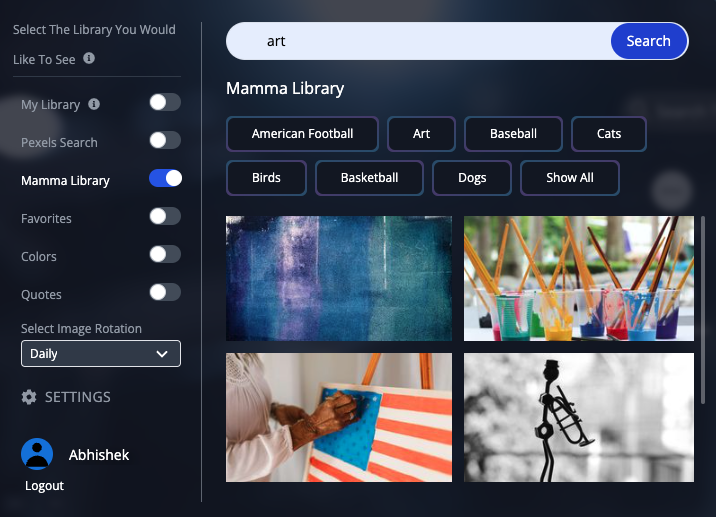Enable the Colors toggle
The width and height of the screenshot is (716, 517).
165,254
